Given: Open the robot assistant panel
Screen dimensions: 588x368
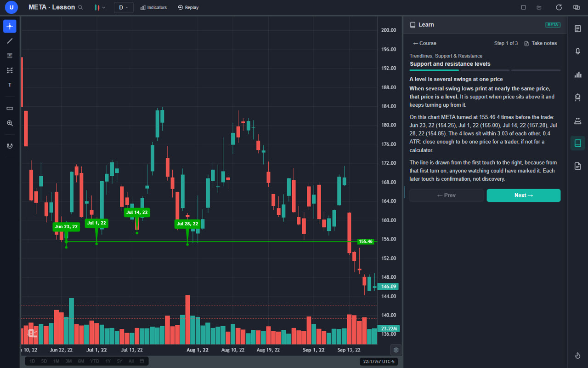Looking at the screenshot, I should 578,97.
